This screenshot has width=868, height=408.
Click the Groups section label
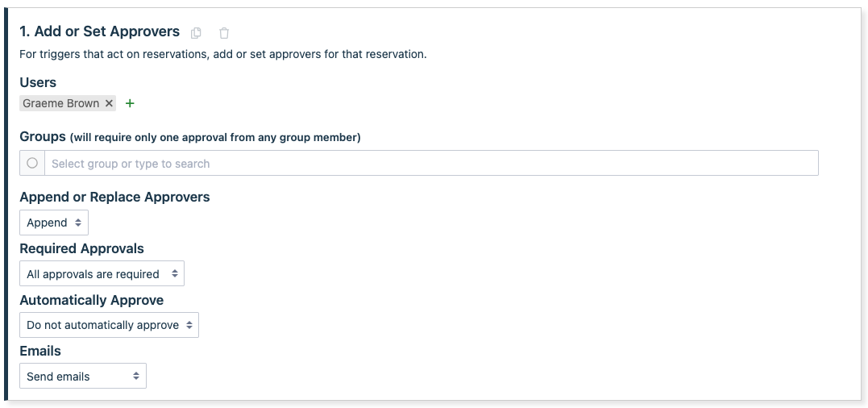(x=43, y=137)
